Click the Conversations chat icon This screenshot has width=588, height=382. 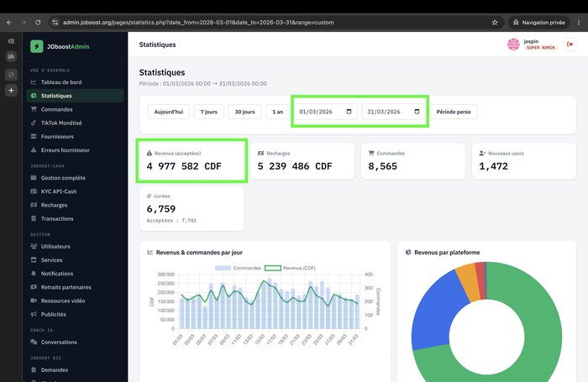coord(34,342)
